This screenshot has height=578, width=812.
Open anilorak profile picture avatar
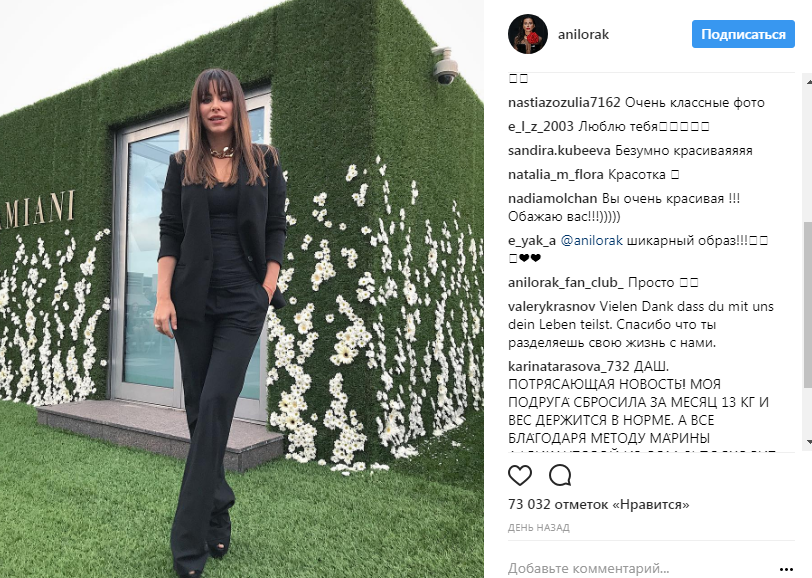click(x=528, y=34)
